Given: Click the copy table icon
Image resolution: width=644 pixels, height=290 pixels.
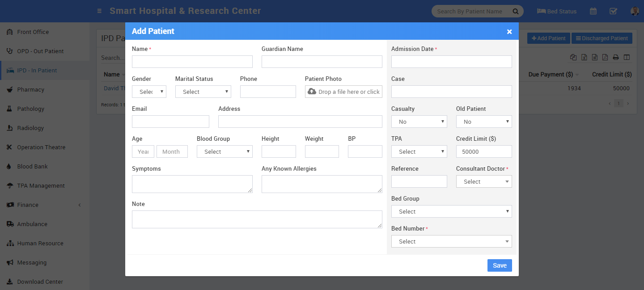Looking at the screenshot, I should coord(573,57).
